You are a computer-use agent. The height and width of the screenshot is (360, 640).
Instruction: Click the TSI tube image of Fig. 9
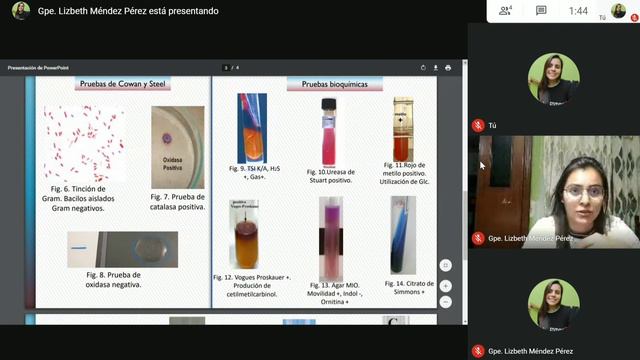[x=252, y=128]
